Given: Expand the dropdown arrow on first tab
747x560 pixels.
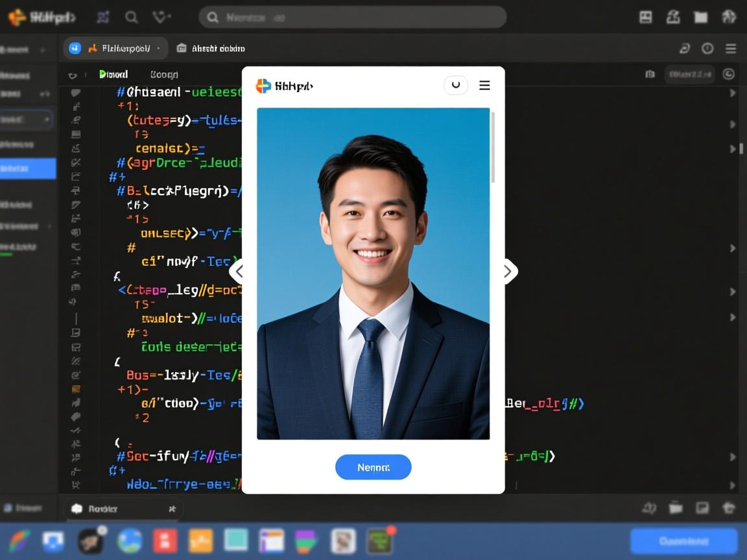Looking at the screenshot, I should [159, 49].
